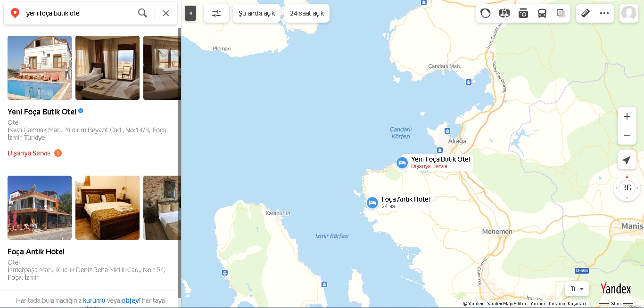Click Yeni Foça Butik Otel address text
The width and height of the screenshot is (644, 308).
88,134
